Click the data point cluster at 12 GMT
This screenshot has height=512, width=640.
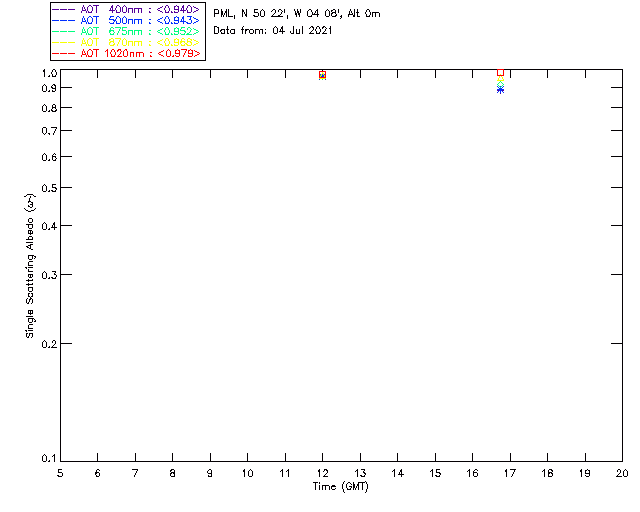[x=322, y=75]
